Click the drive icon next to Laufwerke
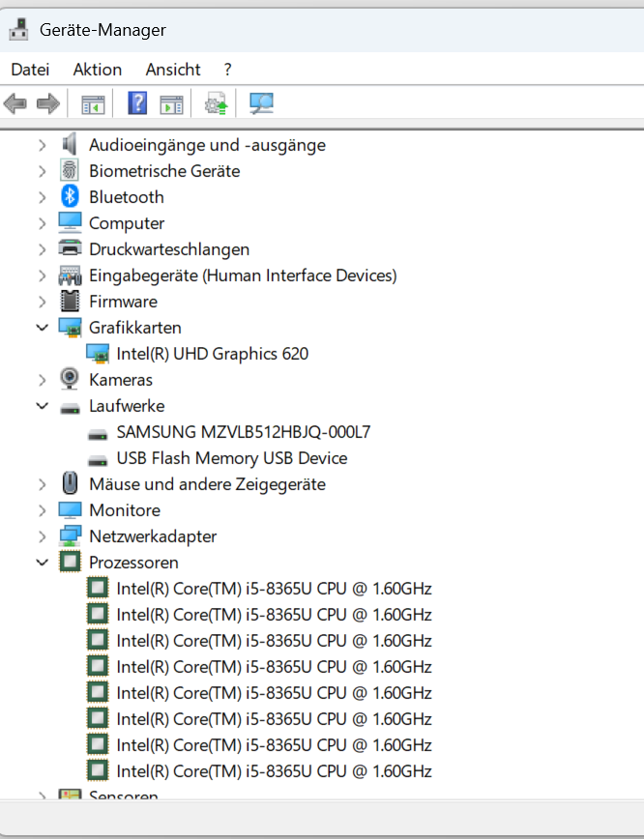644x839 pixels. (x=71, y=409)
